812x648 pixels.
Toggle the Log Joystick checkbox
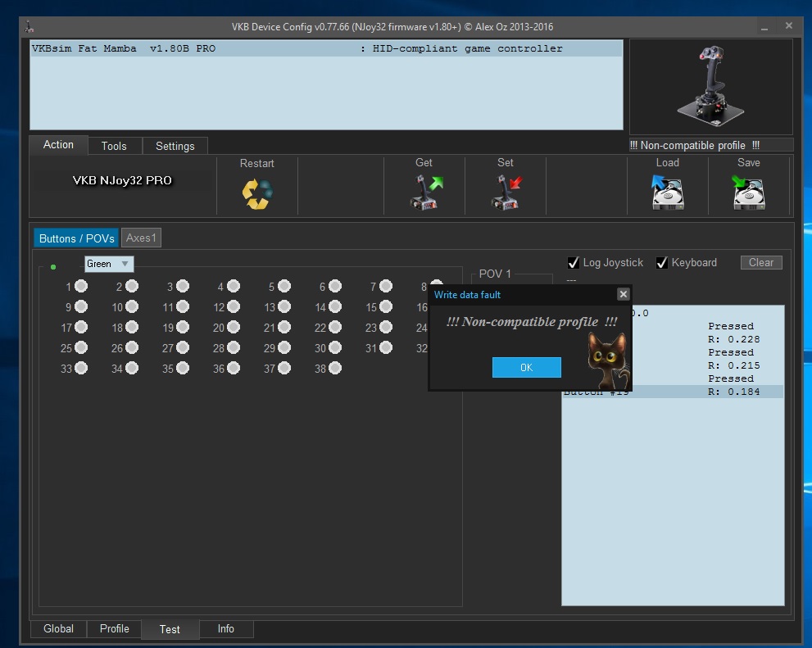[x=574, y=263]
